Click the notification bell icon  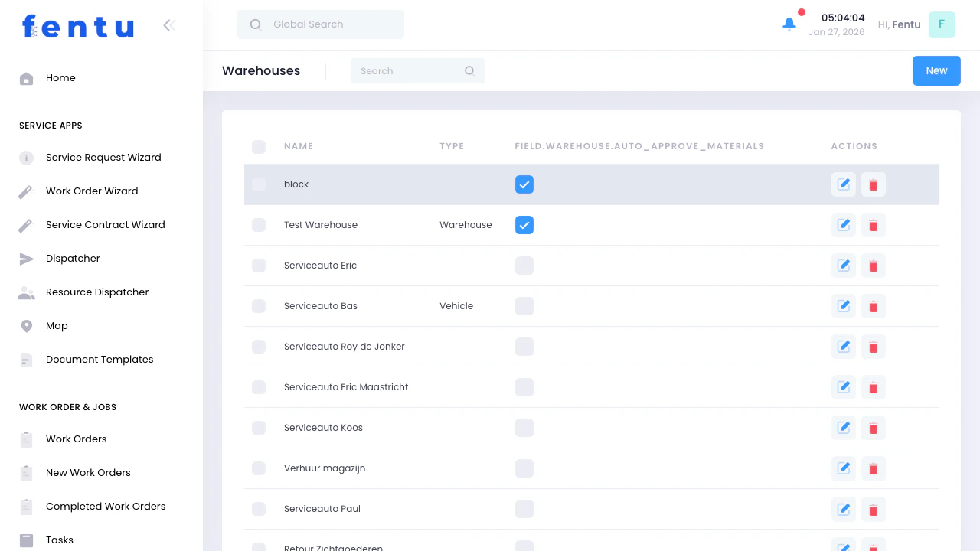[789, 24]
